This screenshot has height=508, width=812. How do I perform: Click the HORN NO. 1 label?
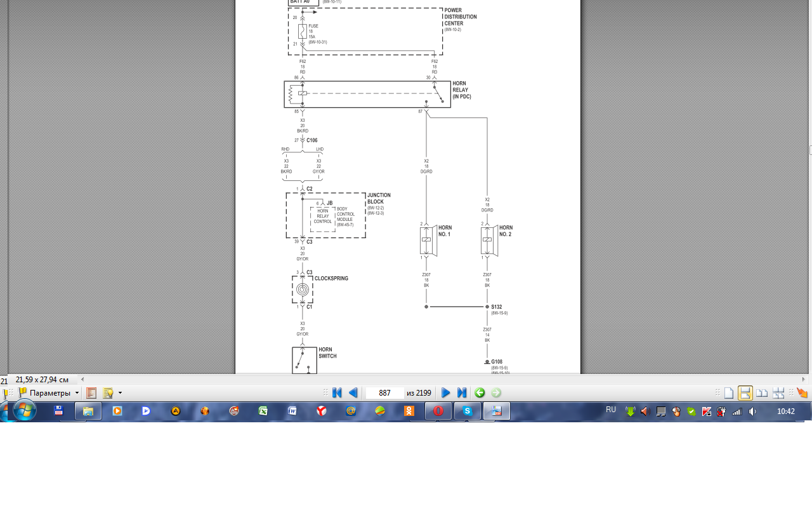[445, 231]
